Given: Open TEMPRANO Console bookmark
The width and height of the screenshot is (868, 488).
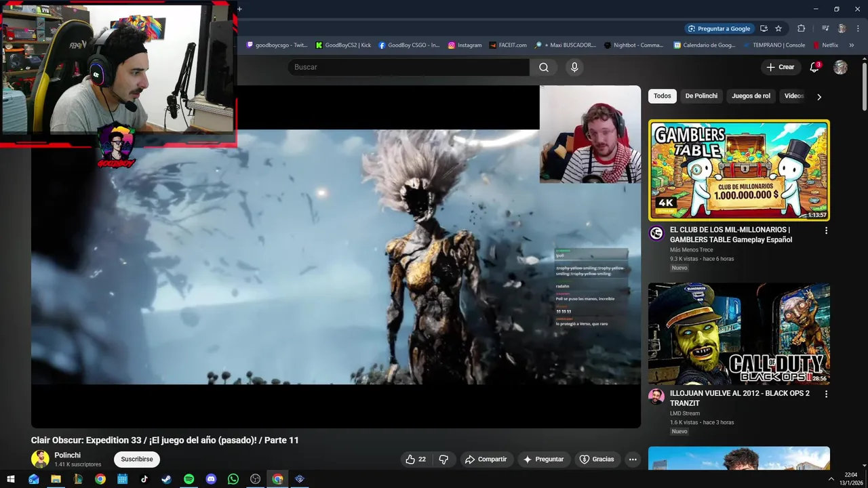Looking at the screenshot, I should point(774,45).
